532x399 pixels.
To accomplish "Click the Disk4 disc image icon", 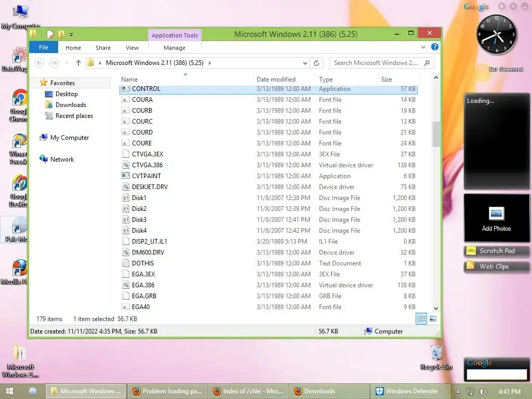I will point(126,230).
